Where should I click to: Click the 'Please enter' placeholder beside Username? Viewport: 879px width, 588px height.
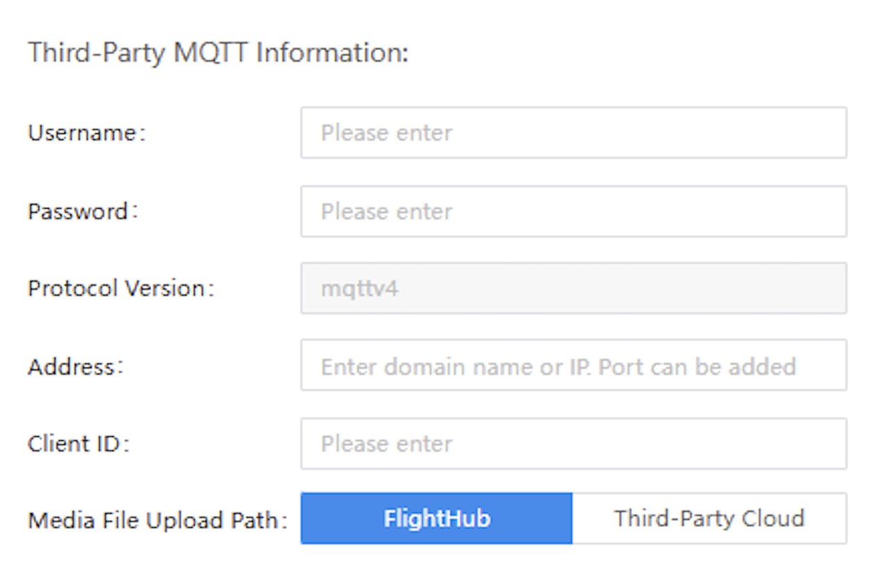[x=386, y=132]
